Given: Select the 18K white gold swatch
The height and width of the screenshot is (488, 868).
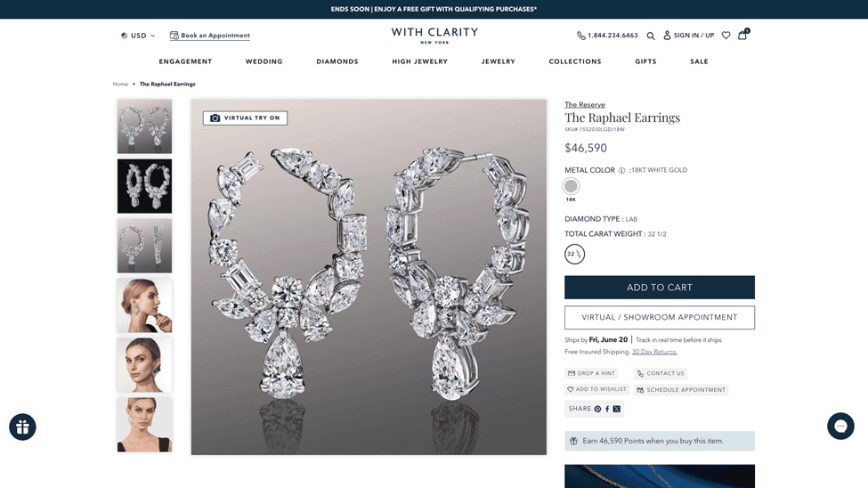Looking at the screenshot, I should (571, 186).
